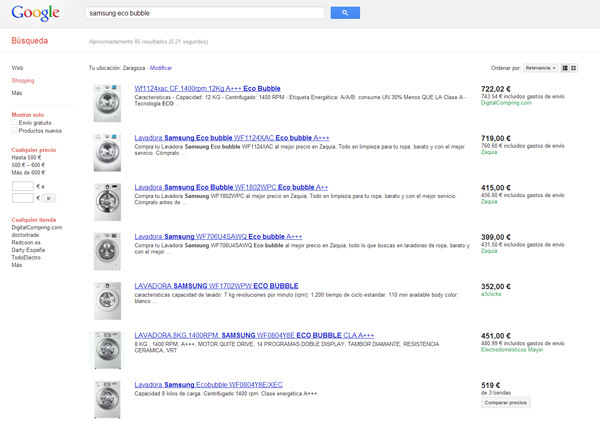600x426 pixels.
Task: Switch to list view layout icon
Action: click(x=566, y=67)
